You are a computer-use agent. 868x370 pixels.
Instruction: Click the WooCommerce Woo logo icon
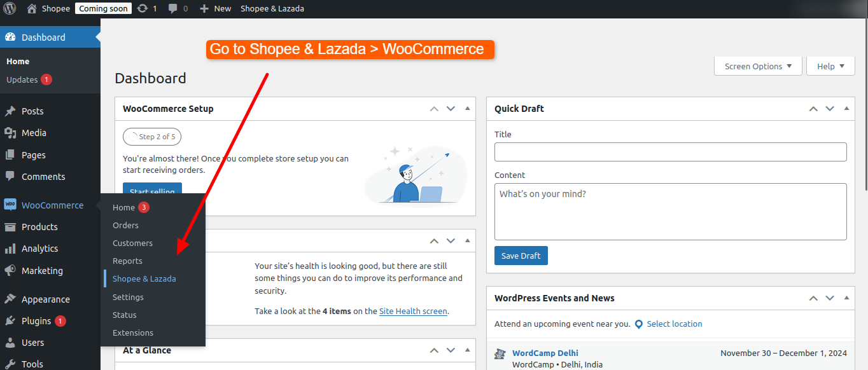(10, 205)
